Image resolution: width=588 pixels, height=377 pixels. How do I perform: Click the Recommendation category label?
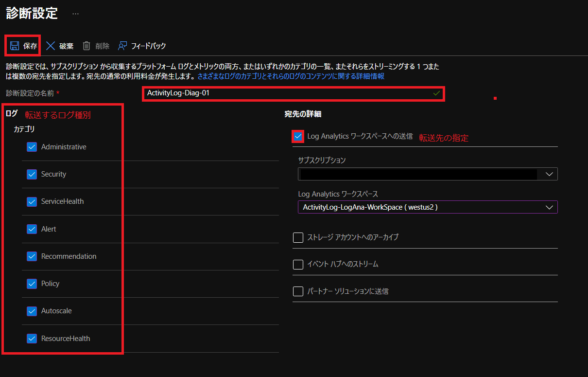click(x=69, y=256)
